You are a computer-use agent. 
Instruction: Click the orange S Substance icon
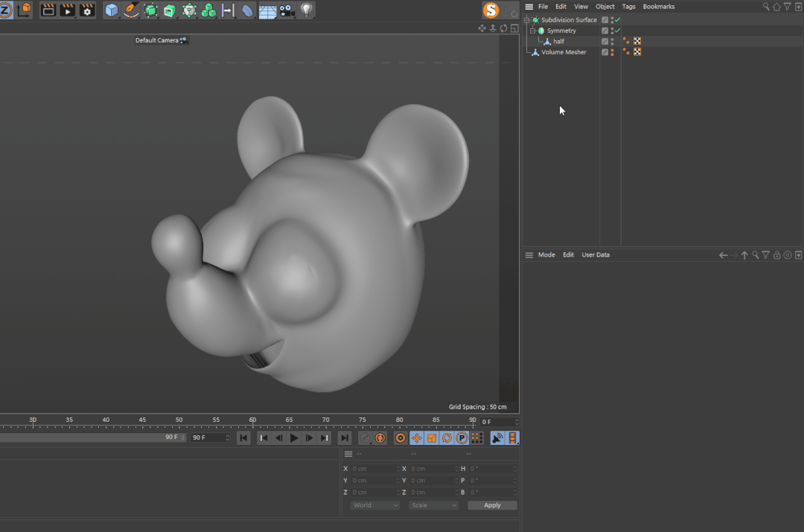pyautogui.click(x=491, y=10)
